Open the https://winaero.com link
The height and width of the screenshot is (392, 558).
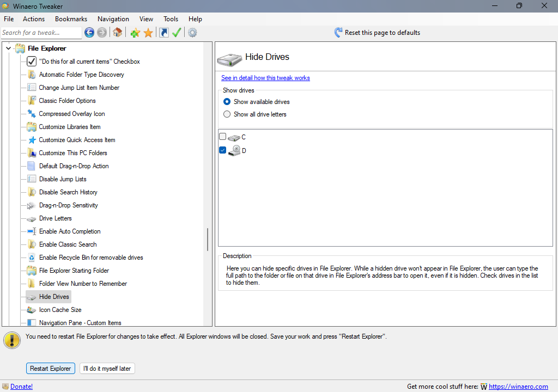518,387
